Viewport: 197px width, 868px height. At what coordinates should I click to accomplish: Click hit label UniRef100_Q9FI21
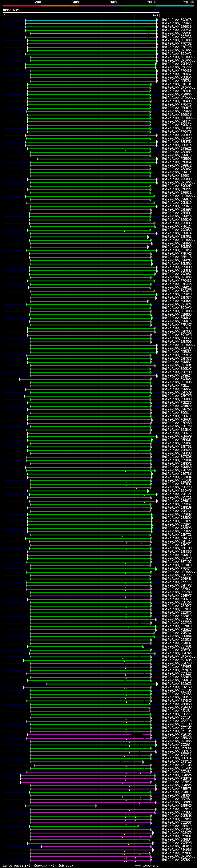[x=177, y=494]
